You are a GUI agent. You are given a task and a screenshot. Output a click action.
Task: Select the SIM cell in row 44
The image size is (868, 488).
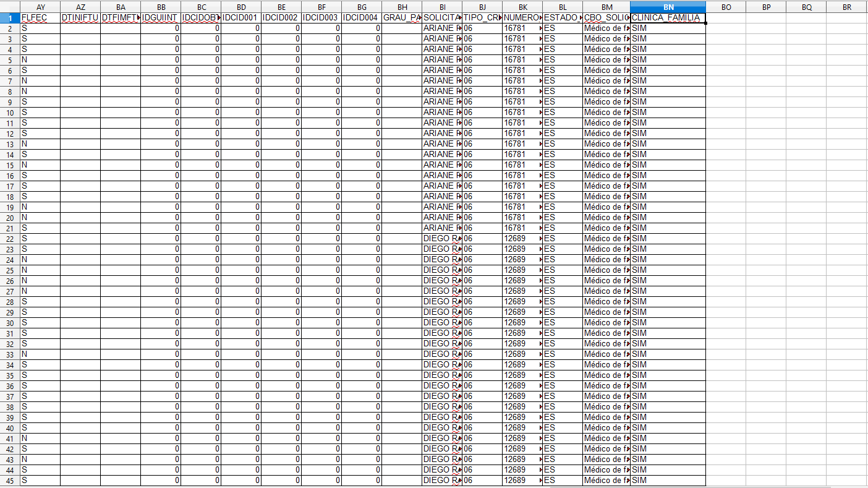668,470
